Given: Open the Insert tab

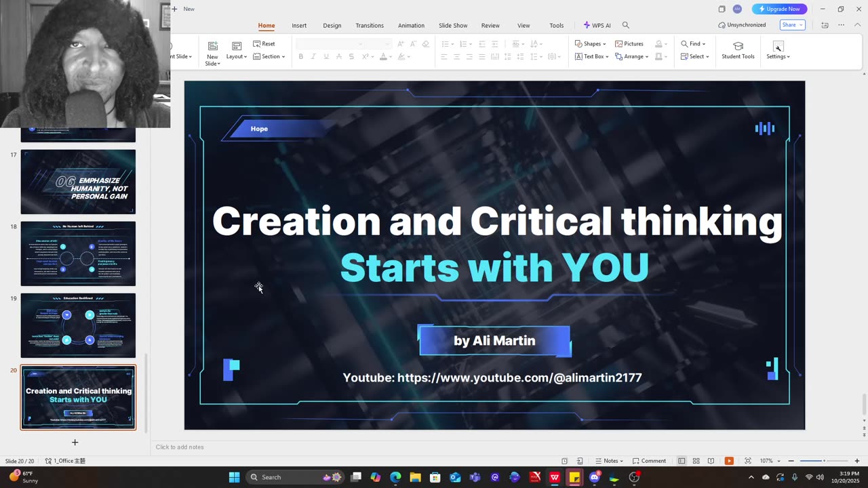Looking at the screenshot, I should pyautogui.click(x=299, y=25).
